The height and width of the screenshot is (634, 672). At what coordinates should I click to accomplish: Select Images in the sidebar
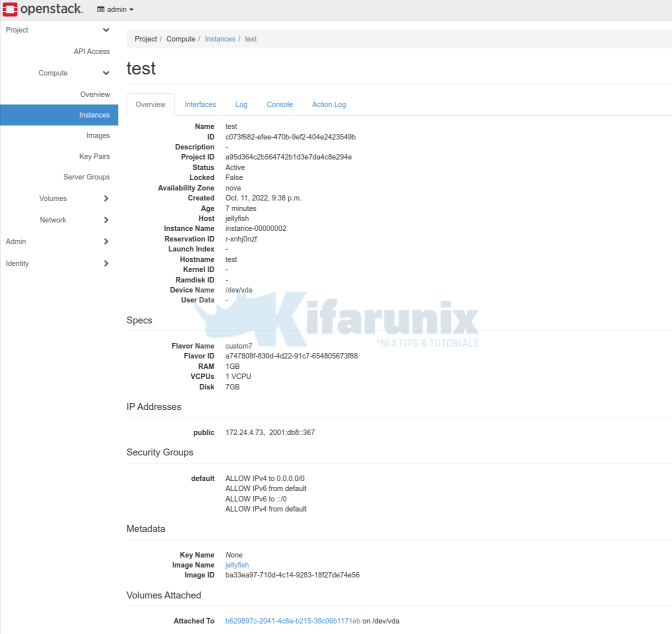point(98,135)
